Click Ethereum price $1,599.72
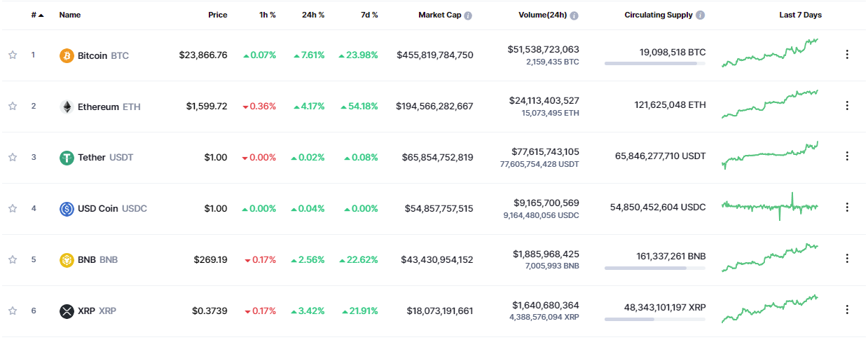This screenshot has width=868, height=340. [207, 106]
